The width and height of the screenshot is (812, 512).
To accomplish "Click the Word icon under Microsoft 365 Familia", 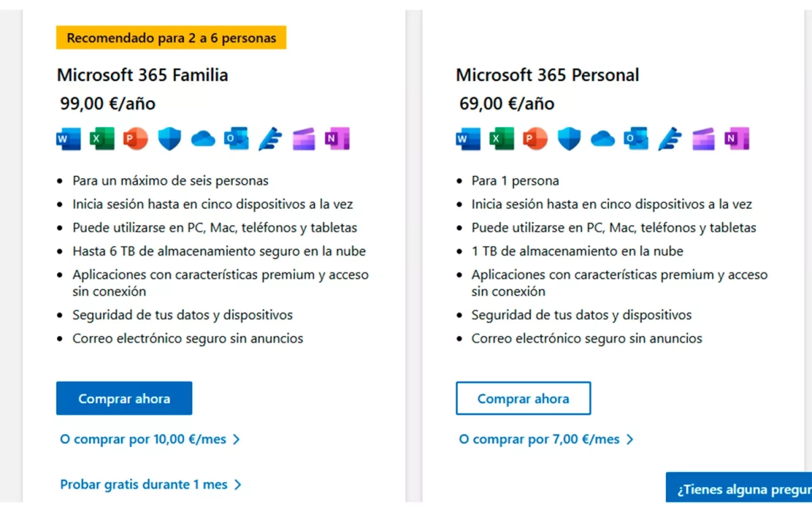I will click(x=68, y=139).
